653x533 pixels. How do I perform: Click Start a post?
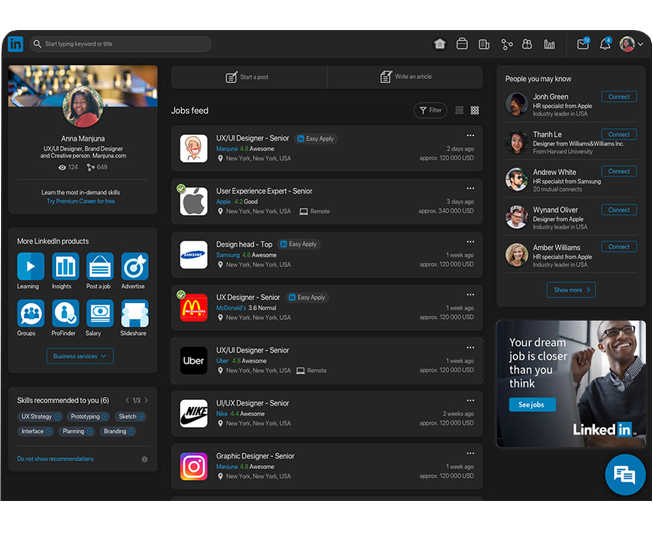coord(249,77)
